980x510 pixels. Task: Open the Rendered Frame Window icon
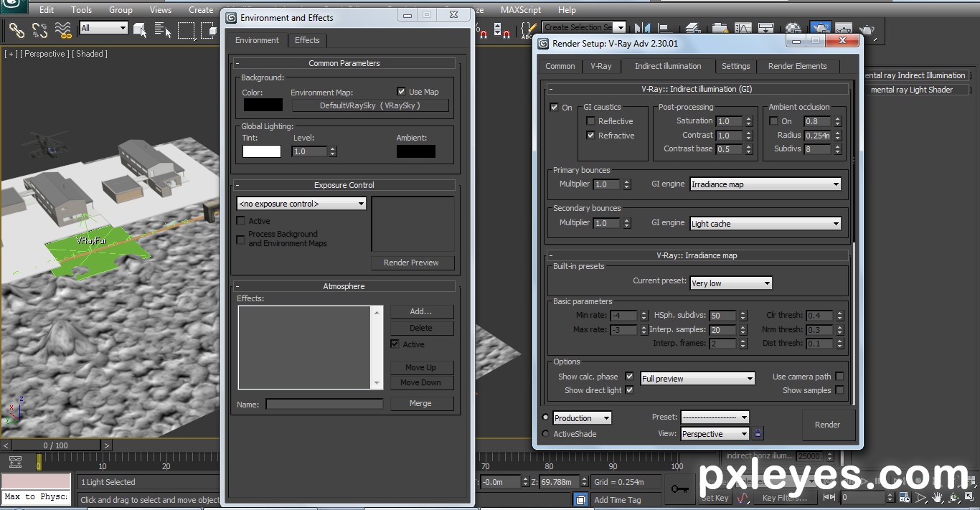coord(844,29)
